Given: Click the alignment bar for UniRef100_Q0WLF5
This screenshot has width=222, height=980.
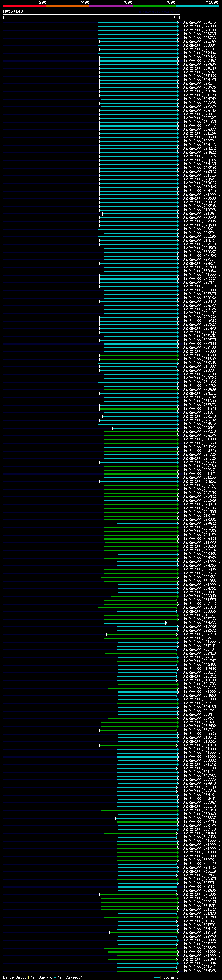Looking at the screenshot, I should point(138,23).
